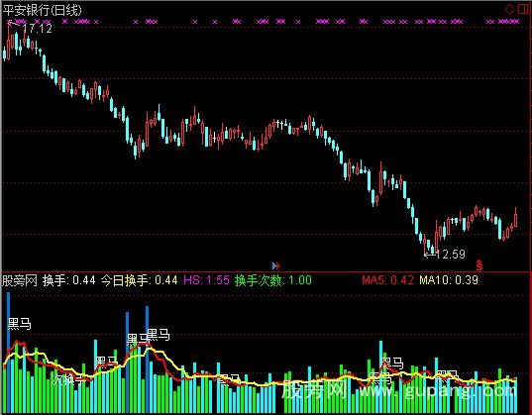
Task: Click the blue-red double arrow marker
Action: pos(276,265)
